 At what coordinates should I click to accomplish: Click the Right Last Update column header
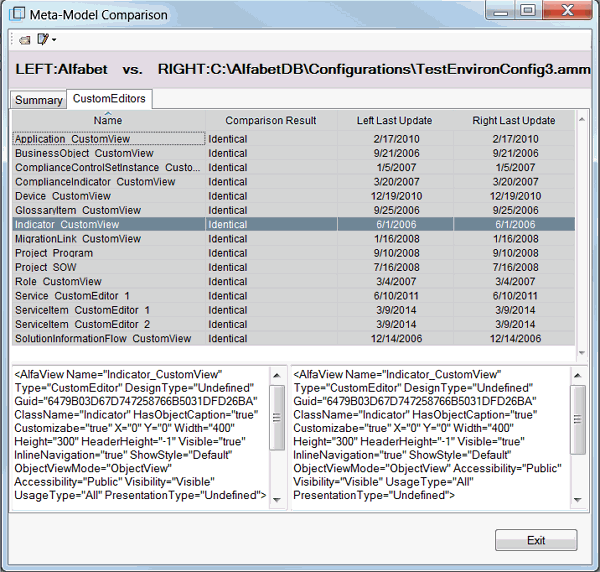(x=514, y=120)
